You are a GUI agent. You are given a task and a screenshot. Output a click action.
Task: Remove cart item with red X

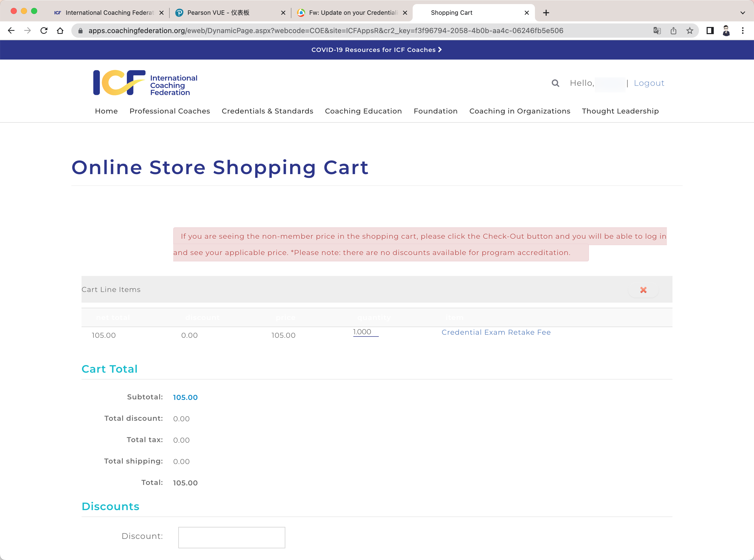(643, 290)
